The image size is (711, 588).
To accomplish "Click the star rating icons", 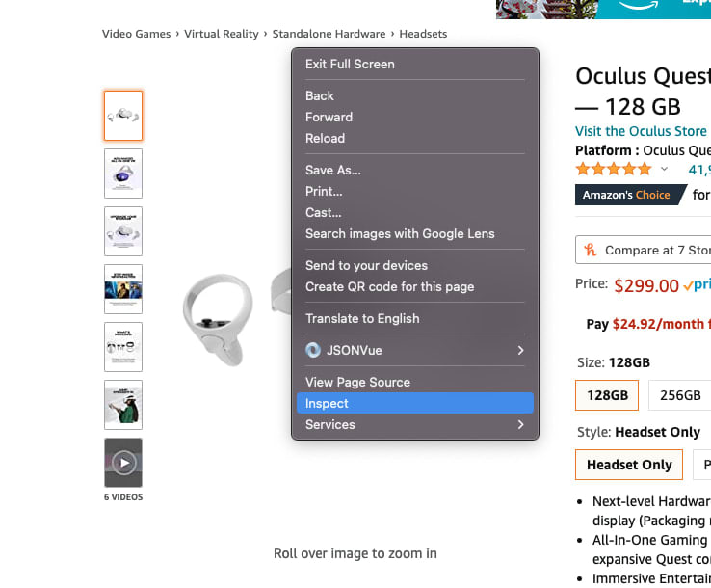I will coord(614,169).
